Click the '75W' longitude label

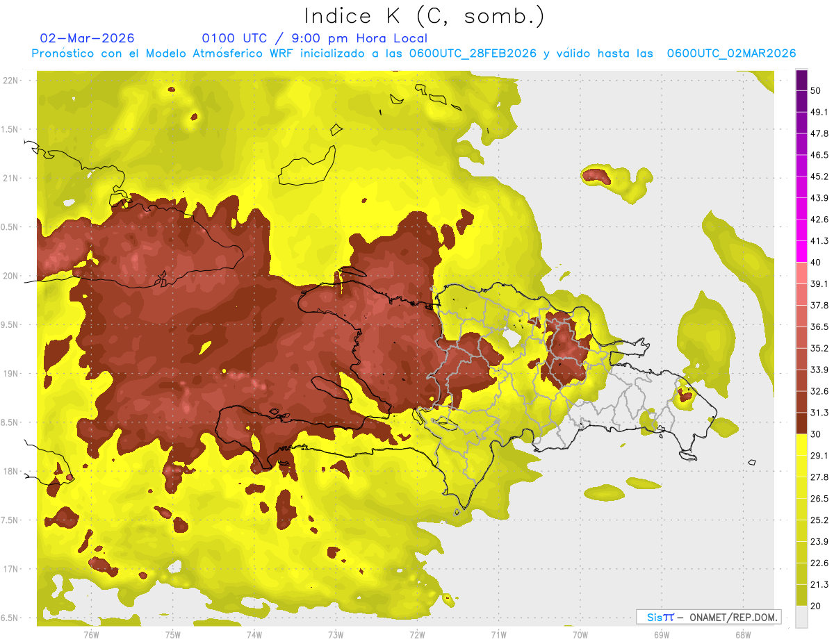coord(172,634)
